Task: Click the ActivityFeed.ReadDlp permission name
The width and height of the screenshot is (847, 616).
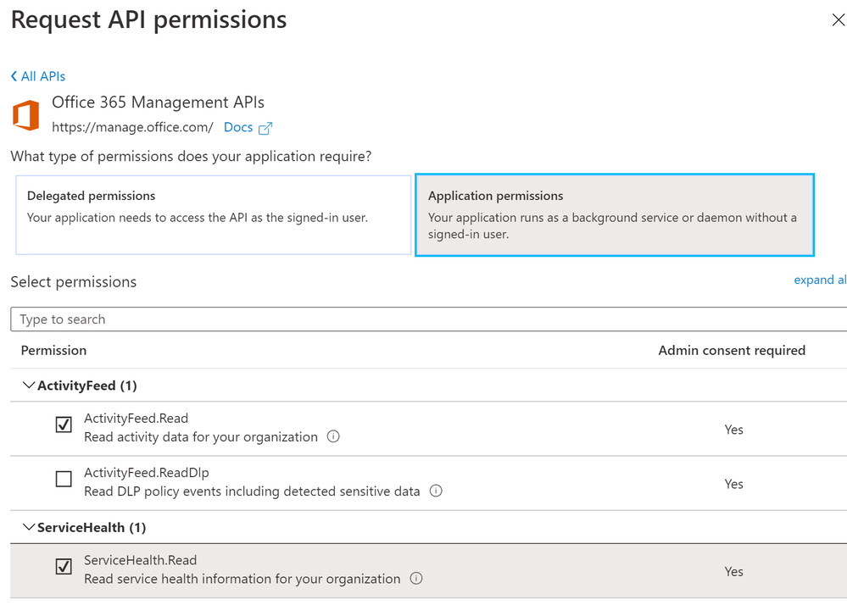Action: 147,473
